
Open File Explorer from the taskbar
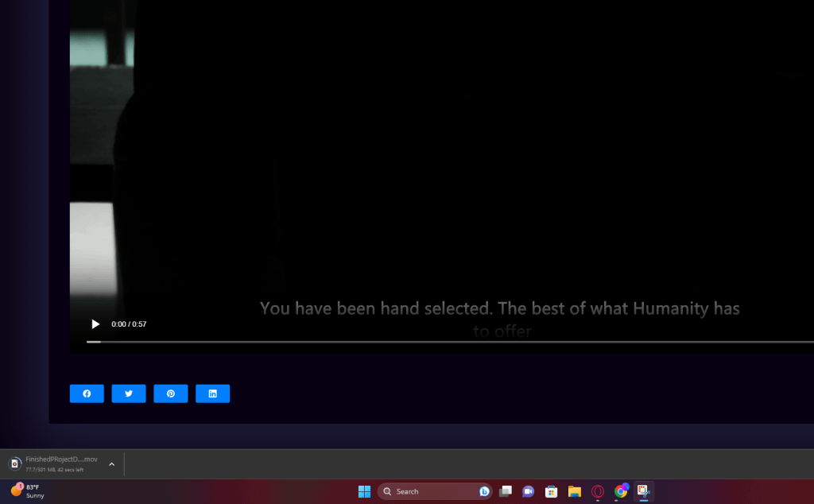(x=574, y=491)
